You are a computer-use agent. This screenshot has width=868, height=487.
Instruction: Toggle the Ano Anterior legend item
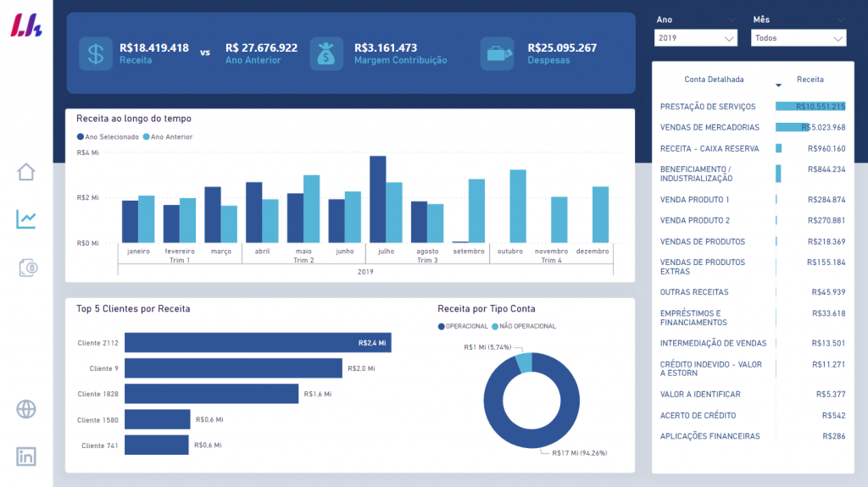pyautogui.click(x=168, y=136)
